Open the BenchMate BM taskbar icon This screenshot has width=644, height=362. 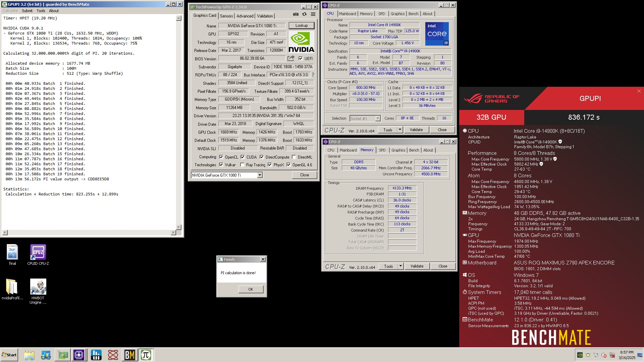coord(129,355)
